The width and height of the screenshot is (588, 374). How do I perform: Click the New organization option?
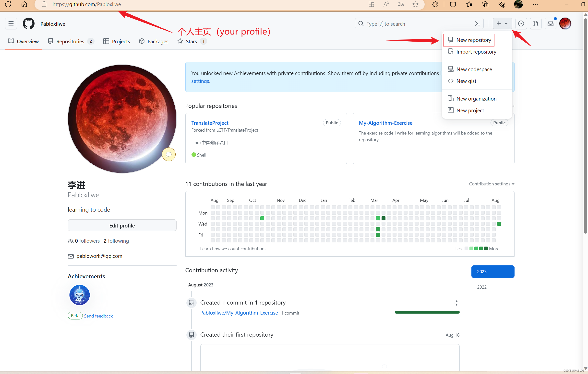476,98
